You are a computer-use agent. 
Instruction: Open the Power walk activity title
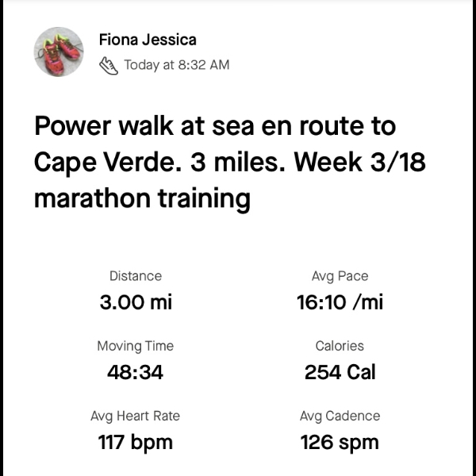[x=230, y=162]
